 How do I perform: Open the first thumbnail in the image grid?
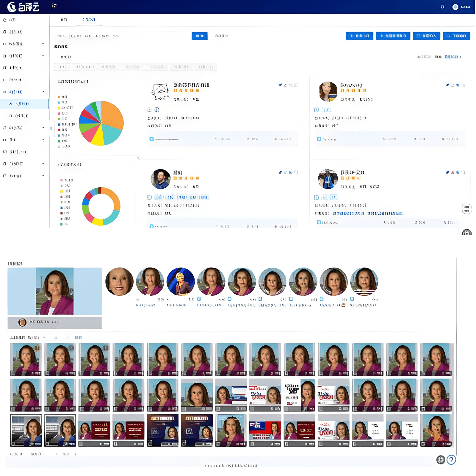[26, 359]
